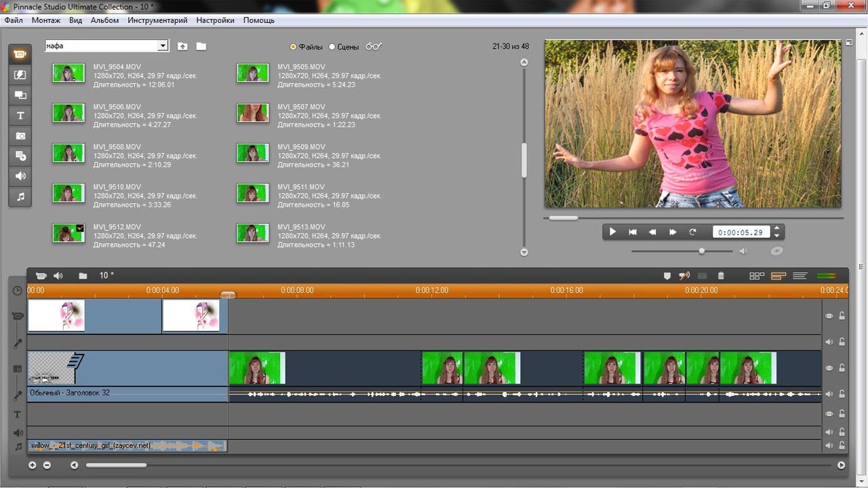Increase timecode with the up stepper arrow
Image resolution: width=868 pixels, height=488 pixels.
777,228
